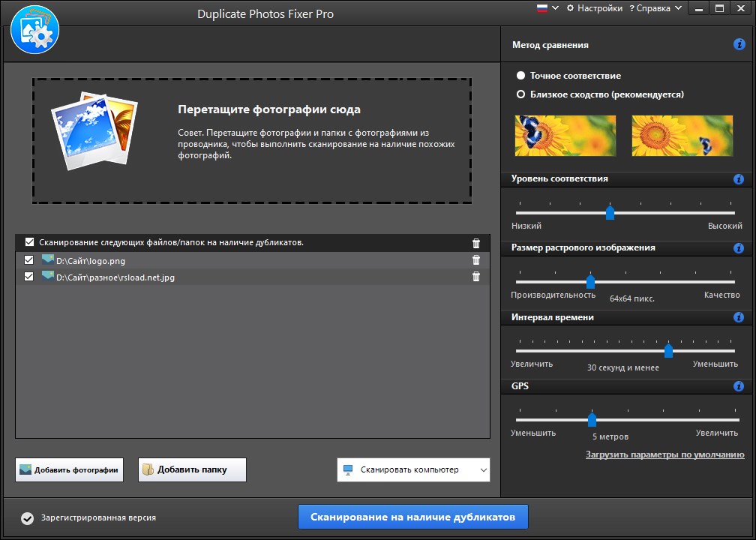Click Загрузить параметры по умолчанию link
This screenshot has height=540, width=756.
(x=664, y=454)
